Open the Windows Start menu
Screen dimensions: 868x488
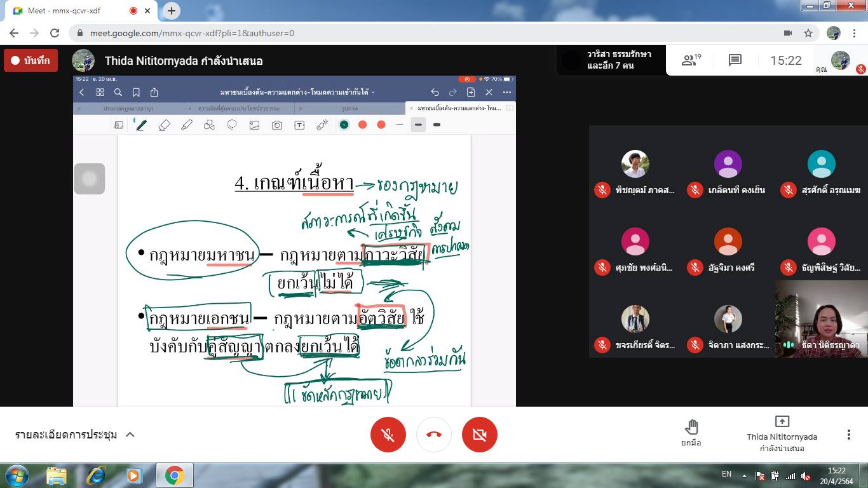point(17,475)
